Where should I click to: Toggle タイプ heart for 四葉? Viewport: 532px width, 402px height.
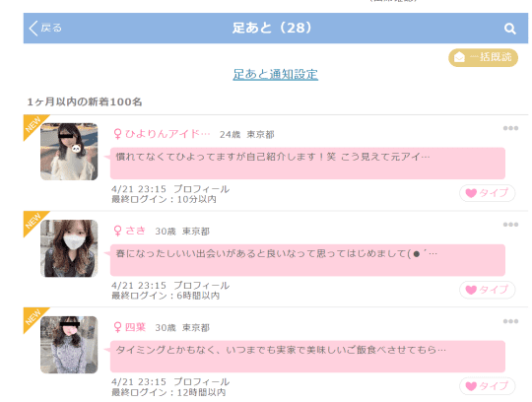pyautogui.click(x=488, y=386)
